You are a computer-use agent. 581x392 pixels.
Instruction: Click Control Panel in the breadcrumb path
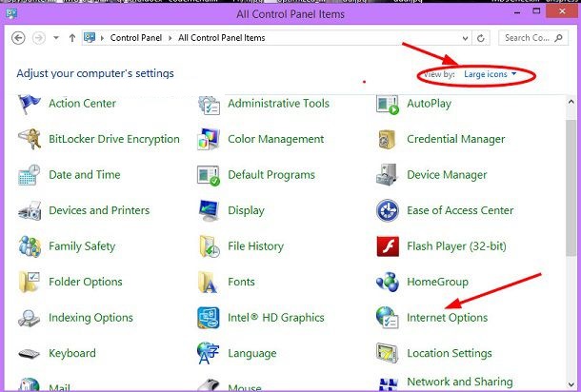[x=135, y=38]
